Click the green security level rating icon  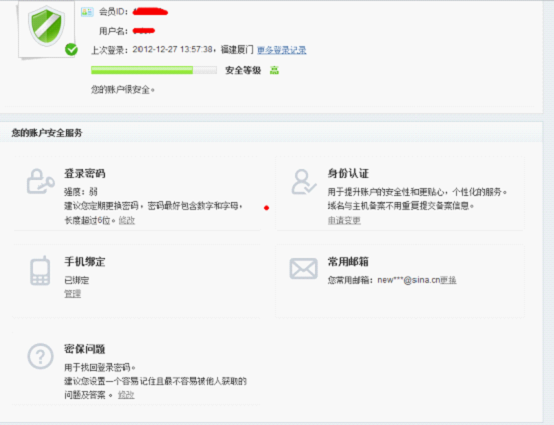point(274,70)
